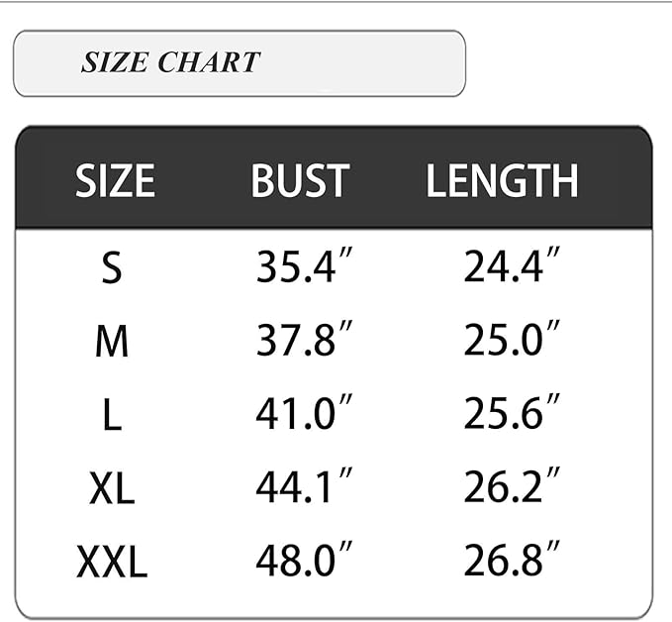Select the M size row label
672x622 pixels.
click(112, 342)
